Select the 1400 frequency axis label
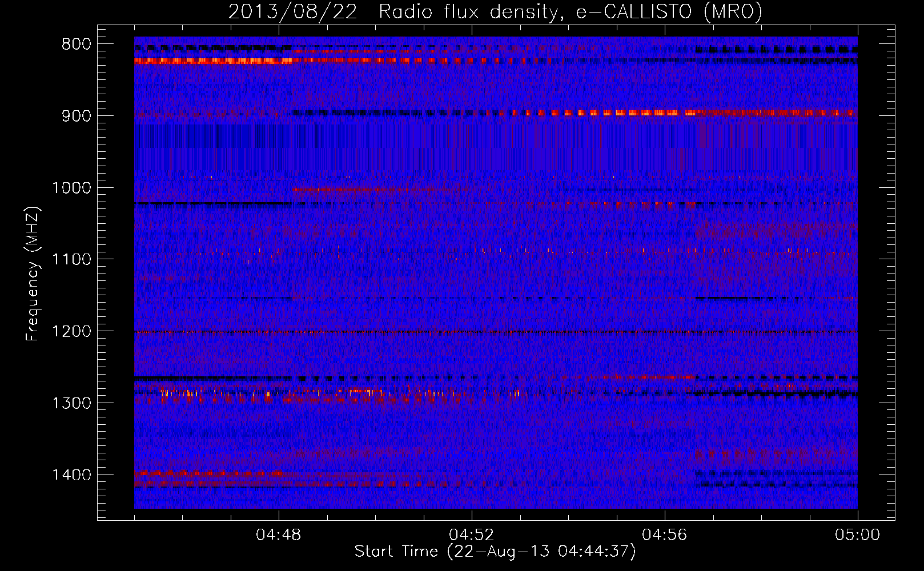924x571 pixels. [71, 475]
